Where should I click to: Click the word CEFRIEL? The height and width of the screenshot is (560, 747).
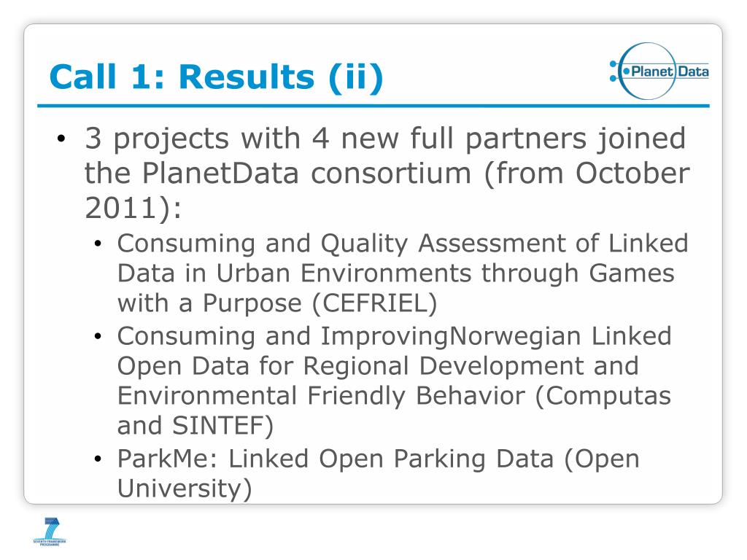click(374, 303)
